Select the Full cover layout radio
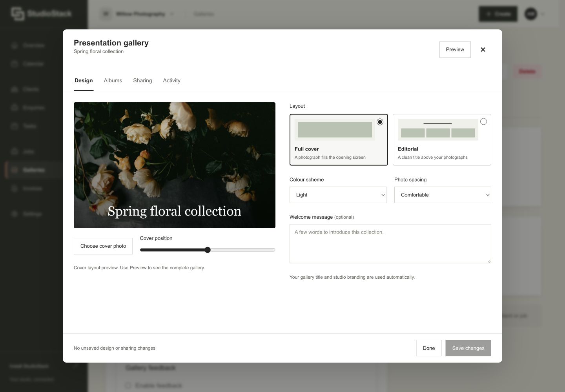 tap(380, 122)
